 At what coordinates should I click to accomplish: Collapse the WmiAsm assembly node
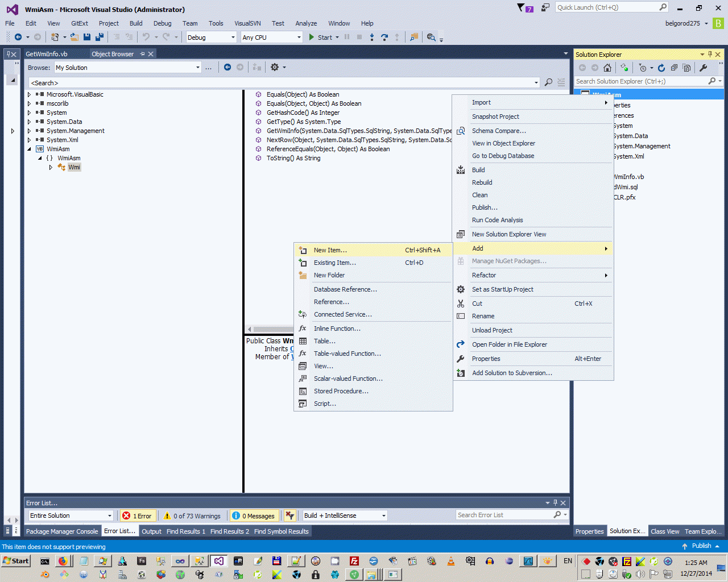29,149
